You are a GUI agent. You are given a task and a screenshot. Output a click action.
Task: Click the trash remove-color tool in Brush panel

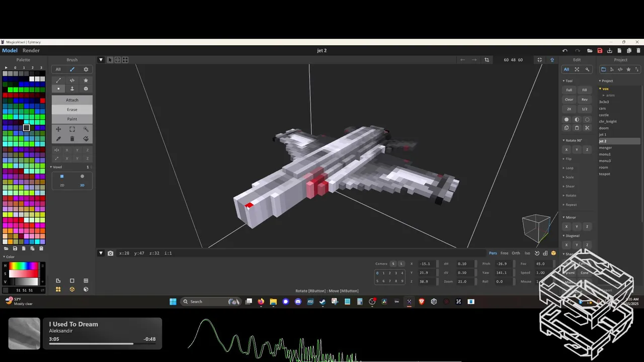point(72,139)
